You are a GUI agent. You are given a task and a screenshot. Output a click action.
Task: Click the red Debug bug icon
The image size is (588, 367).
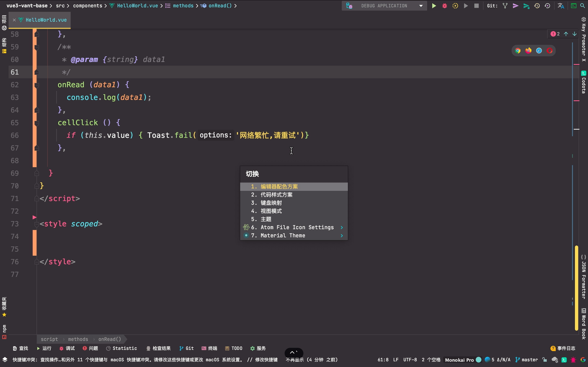point(444,6)
